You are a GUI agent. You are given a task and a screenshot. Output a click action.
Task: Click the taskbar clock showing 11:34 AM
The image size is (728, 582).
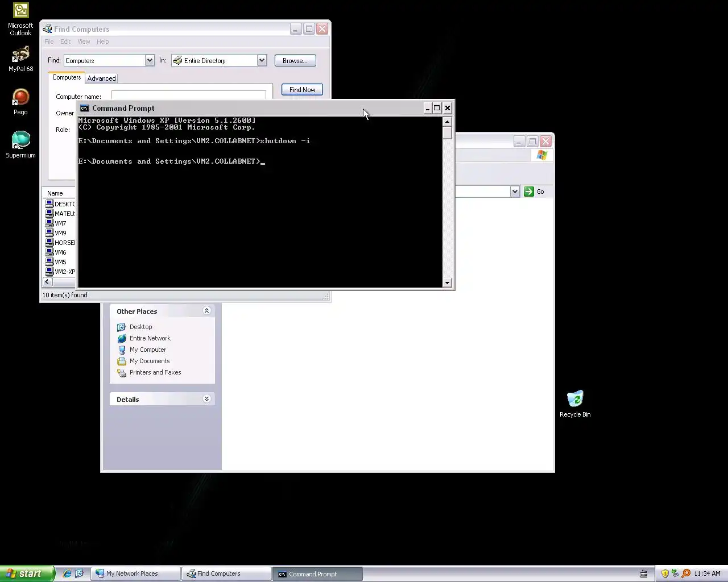[707, 573]
